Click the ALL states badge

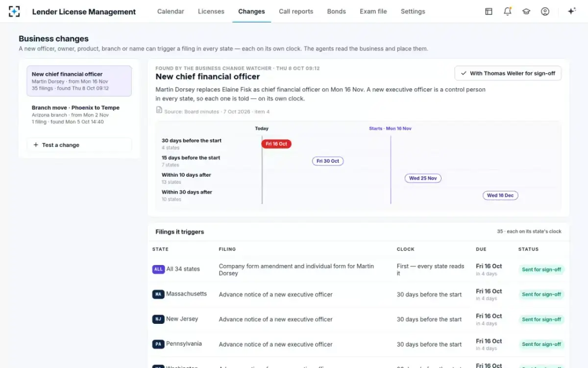click(158, 269)
